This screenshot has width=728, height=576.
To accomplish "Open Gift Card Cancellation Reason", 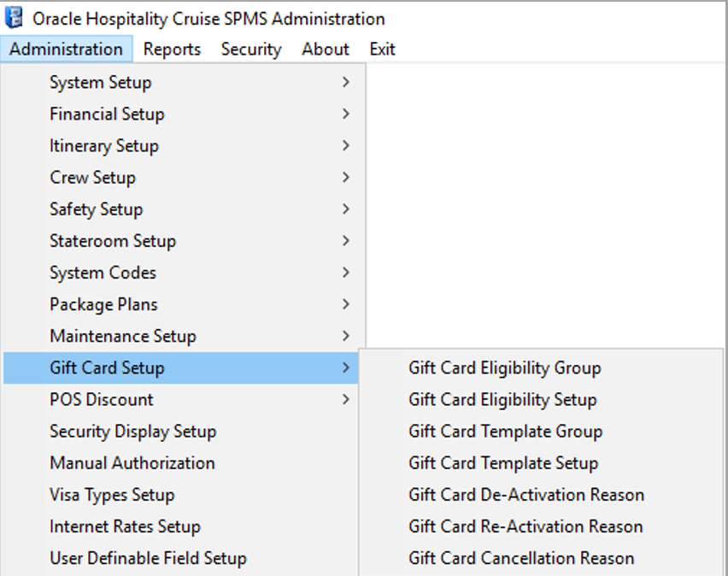I will (541, 558).
